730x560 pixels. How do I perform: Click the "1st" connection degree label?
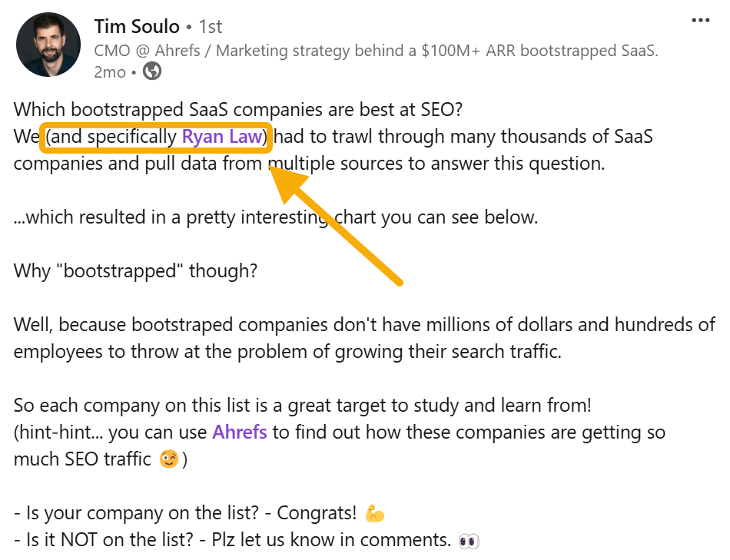coord(210,27)
